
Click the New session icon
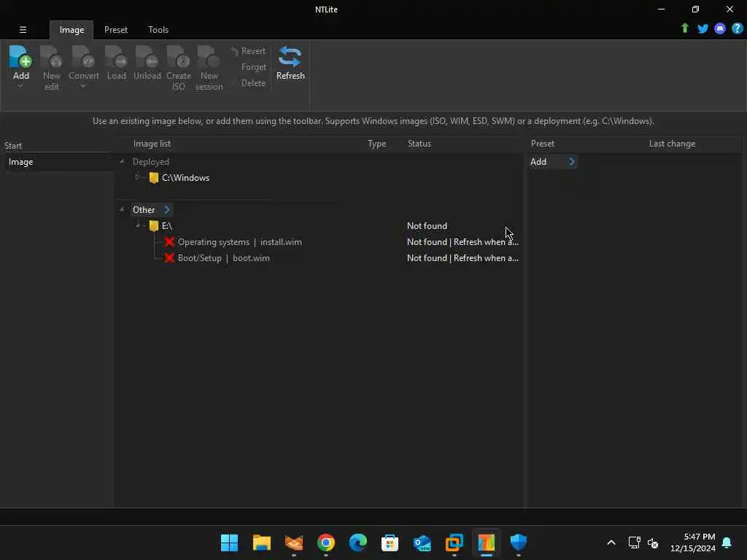(x=209, y=57)
